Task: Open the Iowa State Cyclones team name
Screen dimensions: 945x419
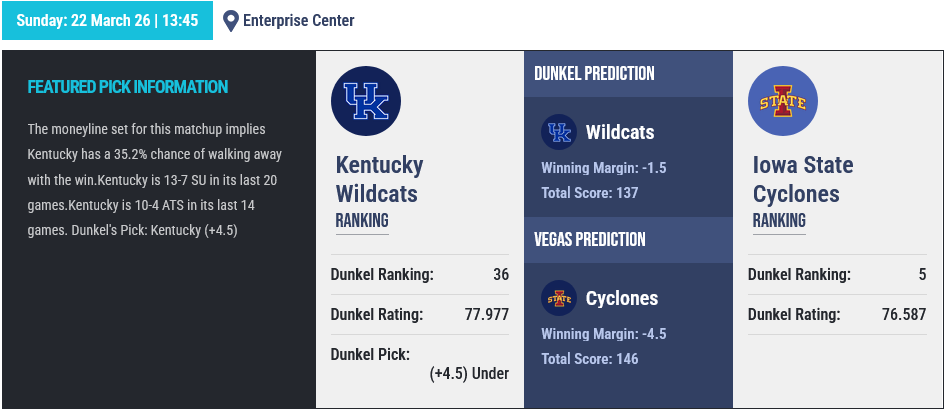Action: tap(803, 179)
